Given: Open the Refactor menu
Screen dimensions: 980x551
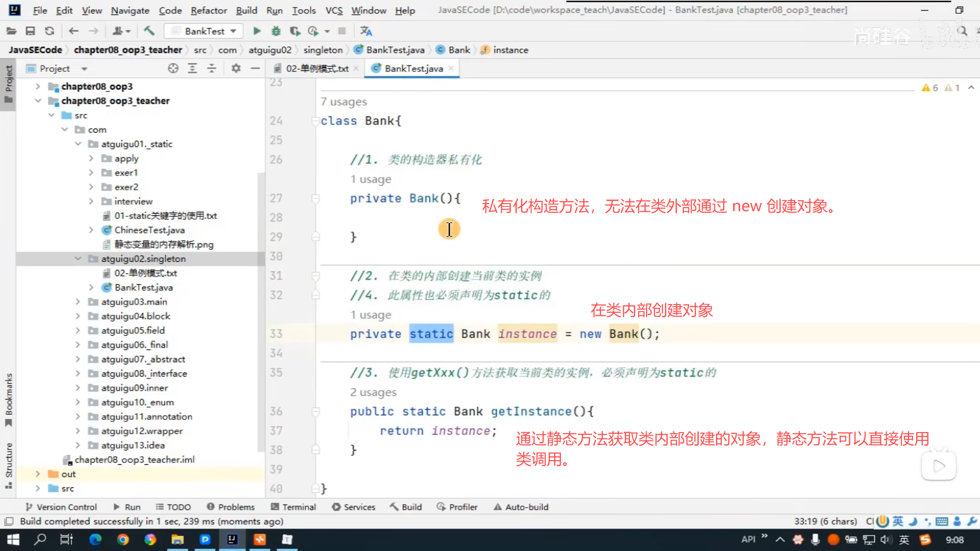Looking at the screenshot, I should click(208, 10).
